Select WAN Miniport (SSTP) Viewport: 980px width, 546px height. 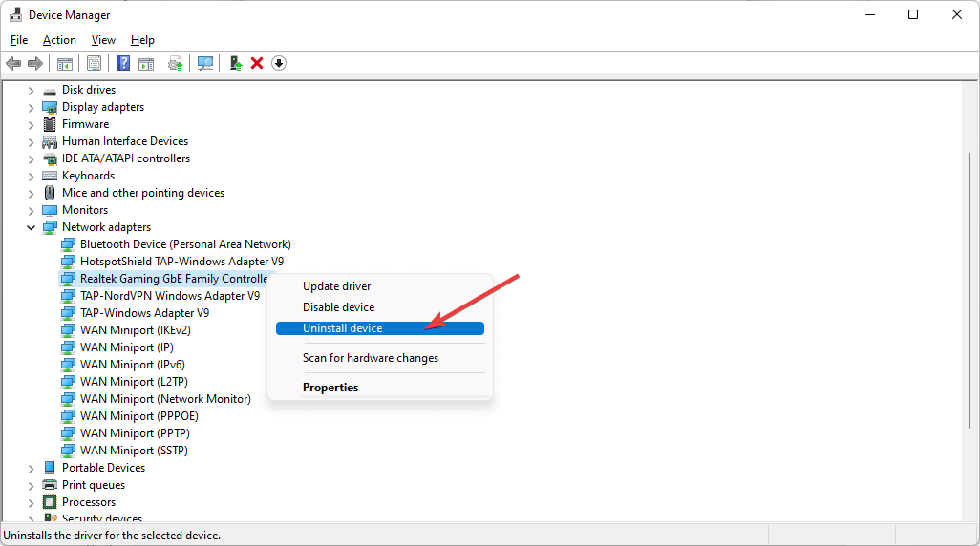coord(134,451)
